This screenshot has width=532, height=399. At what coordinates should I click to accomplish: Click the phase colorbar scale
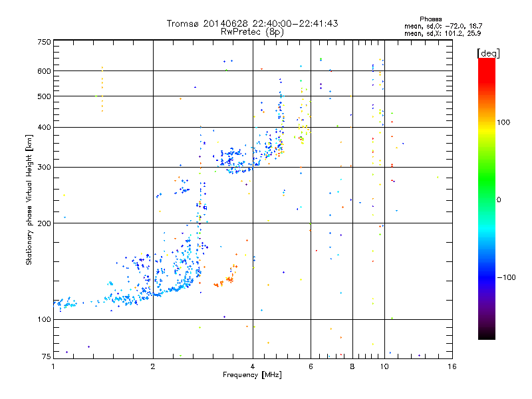click(487, 198)
